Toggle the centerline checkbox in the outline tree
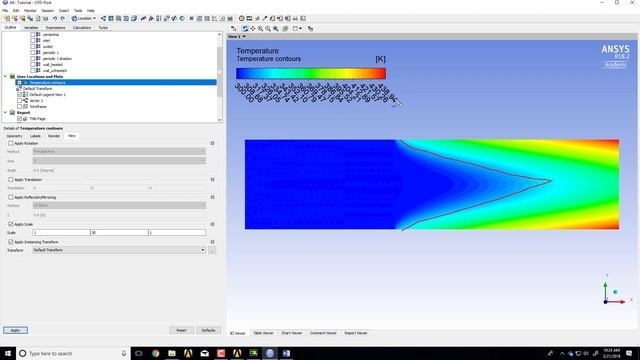Viewport: 640px width, 360px height. (x=33, y=35)
